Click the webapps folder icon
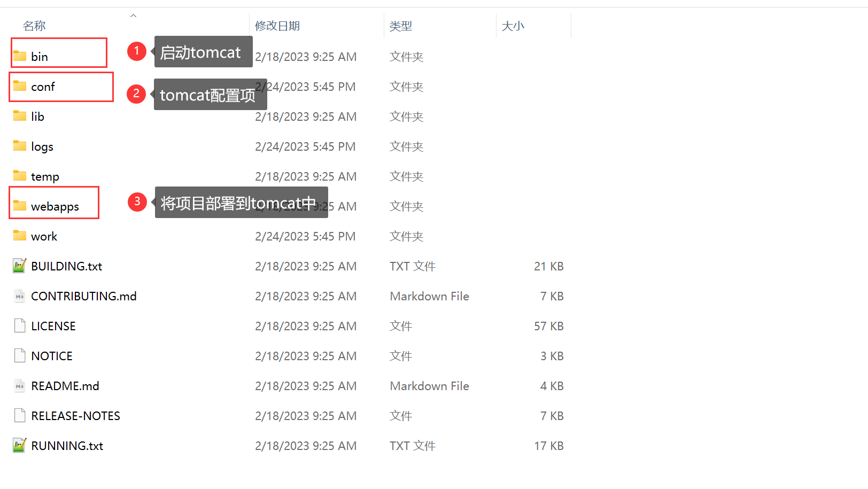 20,206
